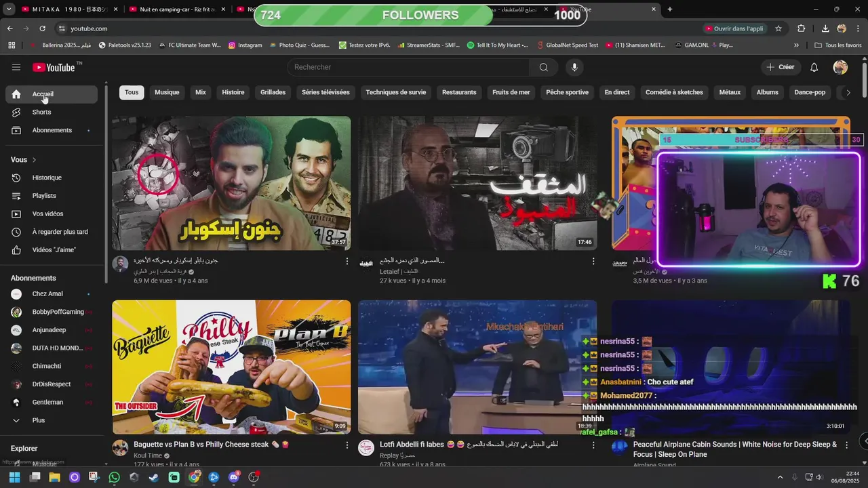Open À regarder plus tard
This screenshot has width=868, height=488.
coord(52,232)
